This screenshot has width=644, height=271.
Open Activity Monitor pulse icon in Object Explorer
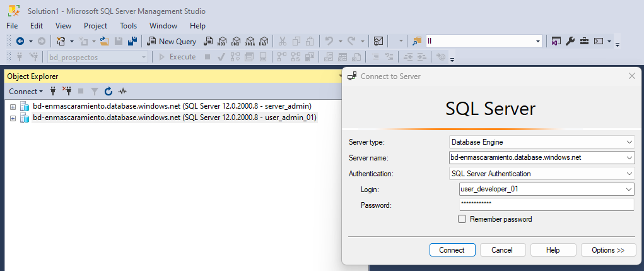tap(122, 92)
